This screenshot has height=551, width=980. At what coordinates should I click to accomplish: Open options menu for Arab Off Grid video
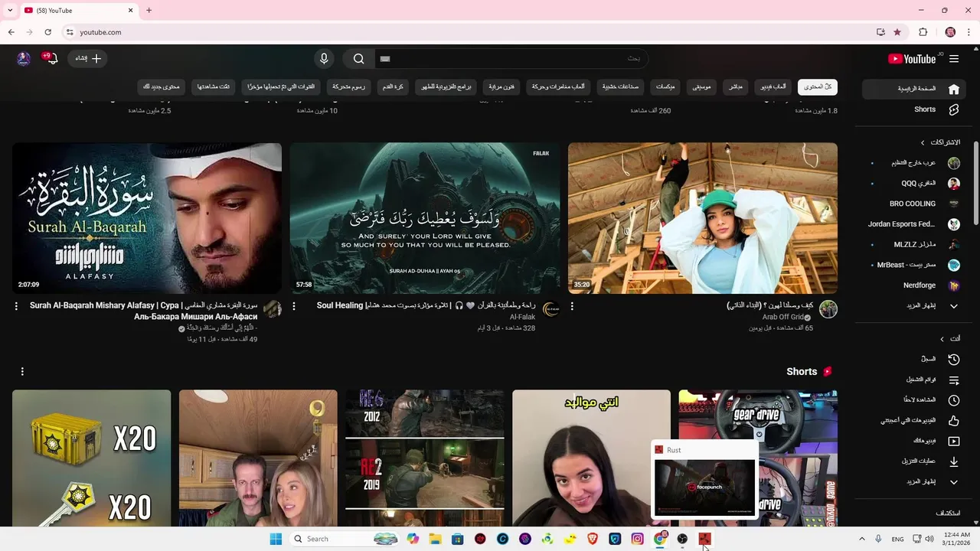tap(572, 306)
